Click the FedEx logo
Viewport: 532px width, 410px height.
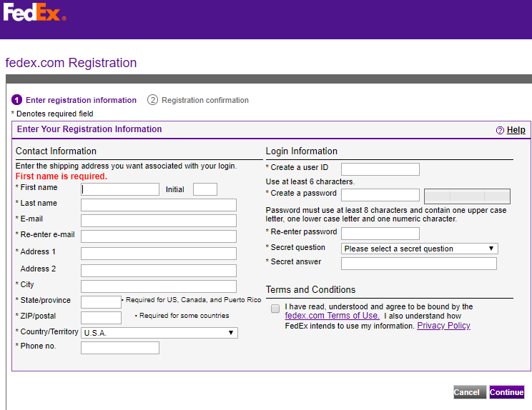[x=34, y=12]
